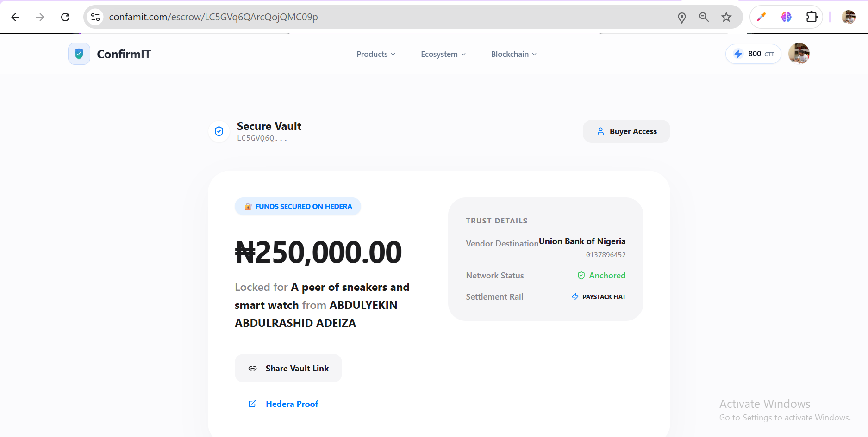Open the site information icon beside URL
The height and width of the screenshot is (437, 868).
tap(95, 17)
